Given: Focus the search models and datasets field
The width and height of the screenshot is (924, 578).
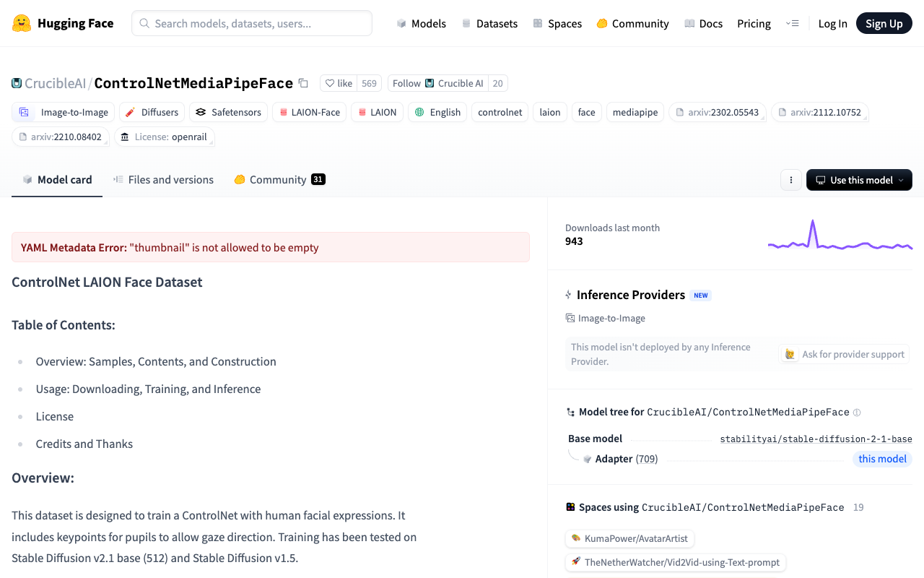Looking at the screenshot, I should point(252,23).
